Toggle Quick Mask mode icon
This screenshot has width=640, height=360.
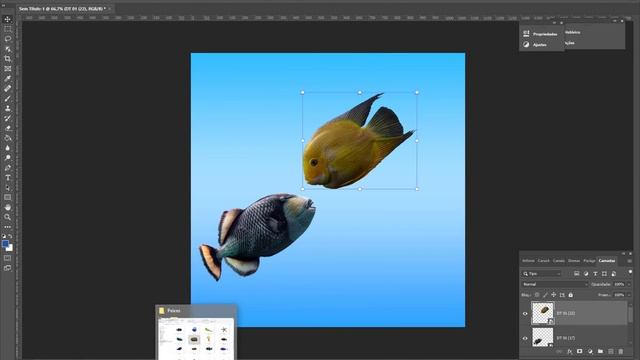point(7,258)
